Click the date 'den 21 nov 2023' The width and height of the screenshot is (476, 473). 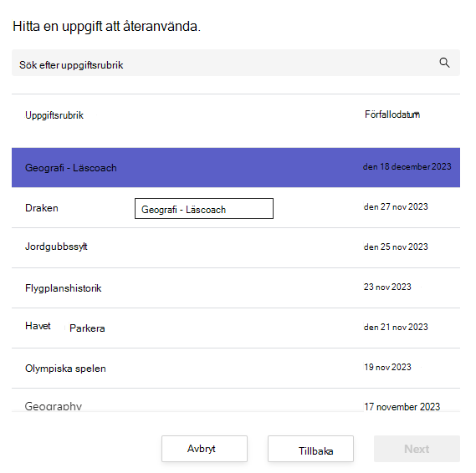[x=396, y=327]
